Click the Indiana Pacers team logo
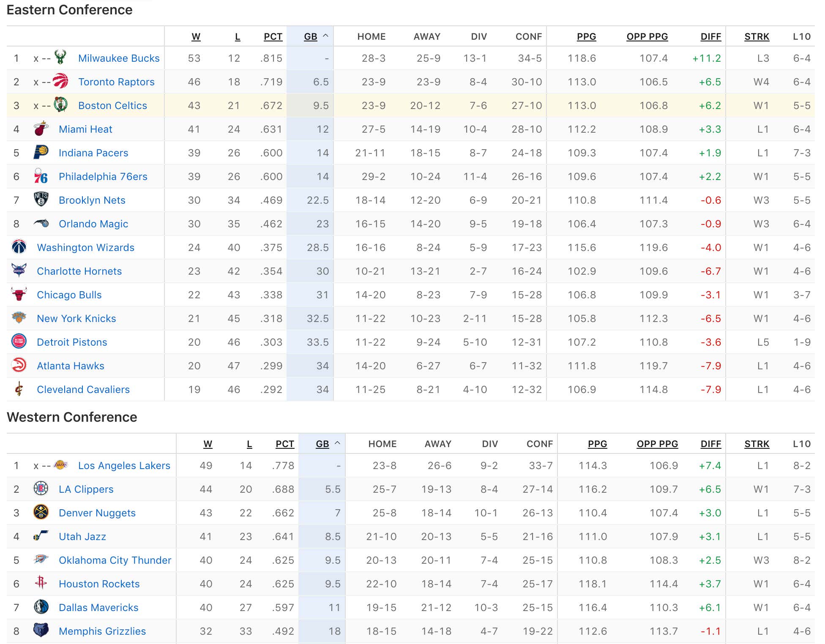The width and height of the screenshot is (825, 644). coord(41,153)
